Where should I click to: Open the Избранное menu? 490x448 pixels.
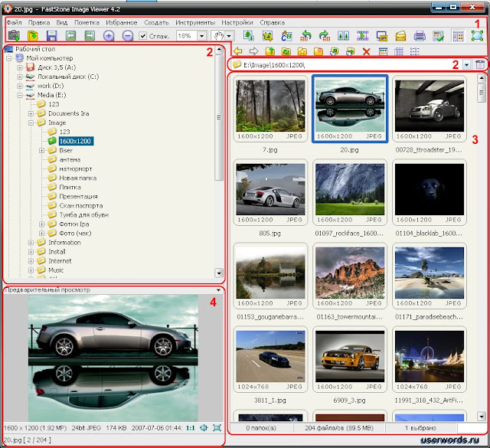click(122, 22)
